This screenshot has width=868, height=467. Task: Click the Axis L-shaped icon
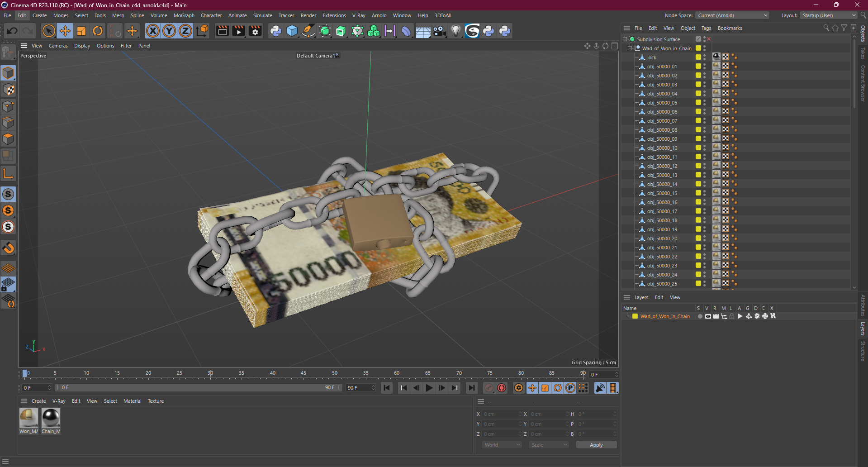click(8, 173)
